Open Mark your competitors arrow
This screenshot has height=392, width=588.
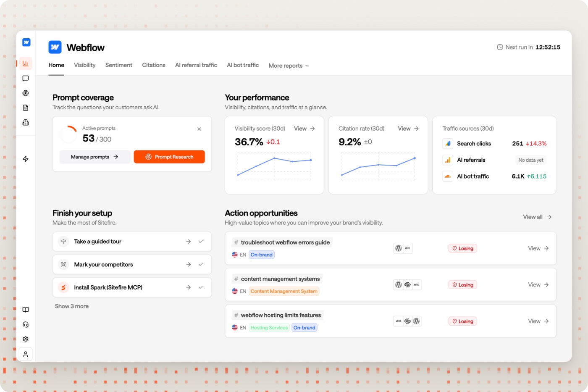189,265
